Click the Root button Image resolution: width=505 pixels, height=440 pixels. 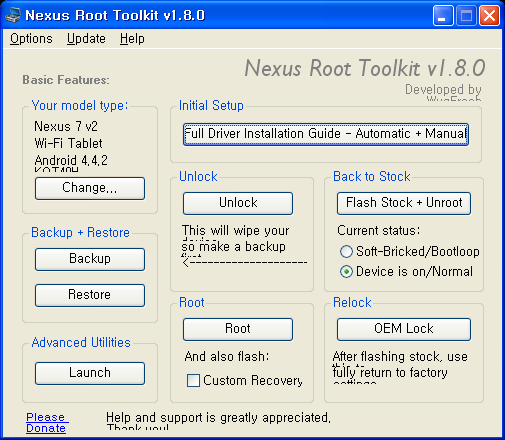(x=238, y=329)
